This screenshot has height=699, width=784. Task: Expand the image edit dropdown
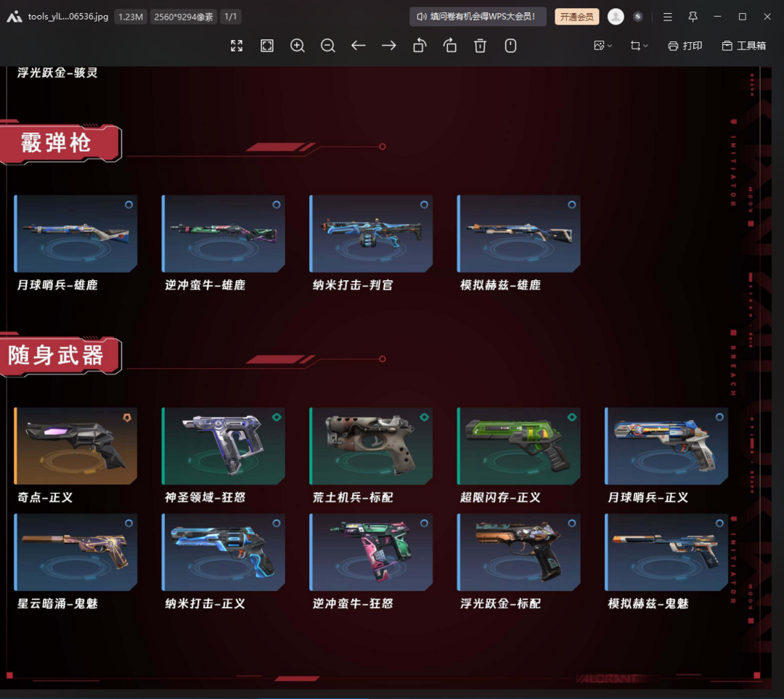(603, 46)
